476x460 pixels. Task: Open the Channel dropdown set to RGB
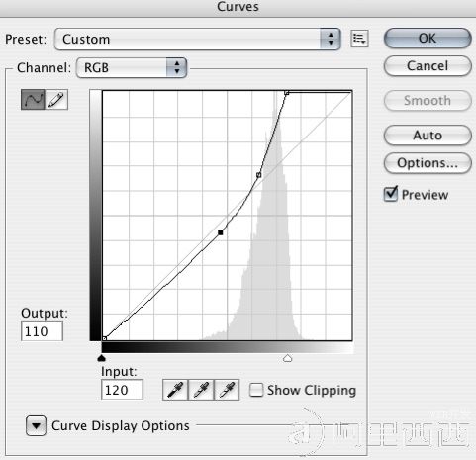132,68
